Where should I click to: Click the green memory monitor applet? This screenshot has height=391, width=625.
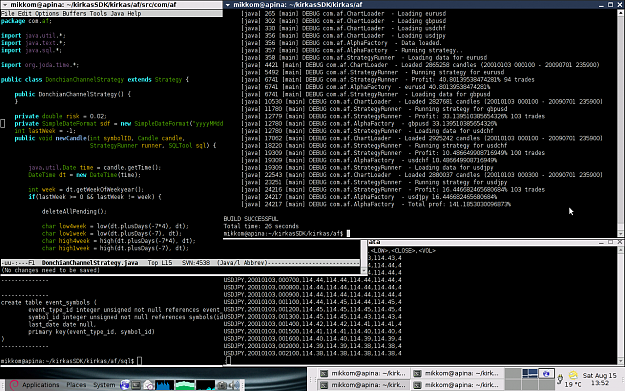(x=185, y=385)
